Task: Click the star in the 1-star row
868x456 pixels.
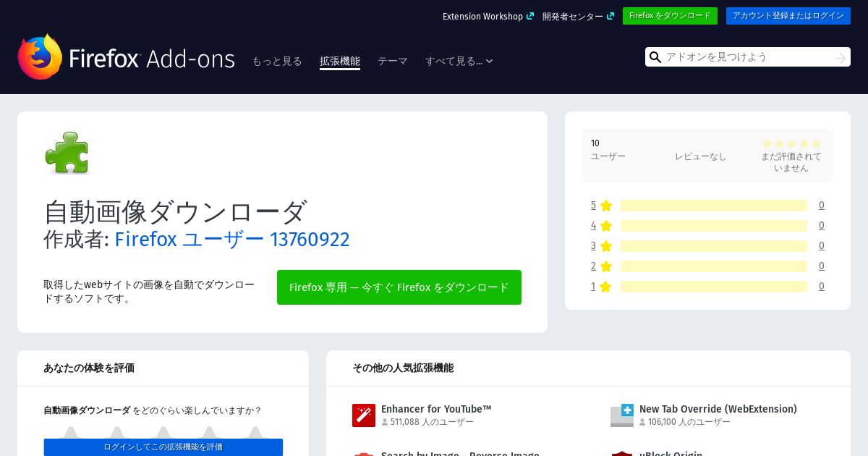Action: [606, 287]
